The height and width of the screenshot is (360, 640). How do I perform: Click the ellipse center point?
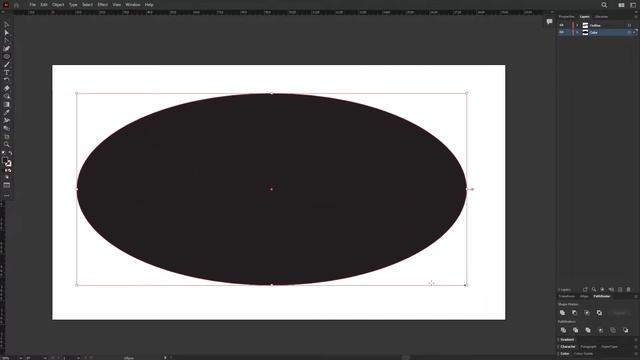pos(271,189)
